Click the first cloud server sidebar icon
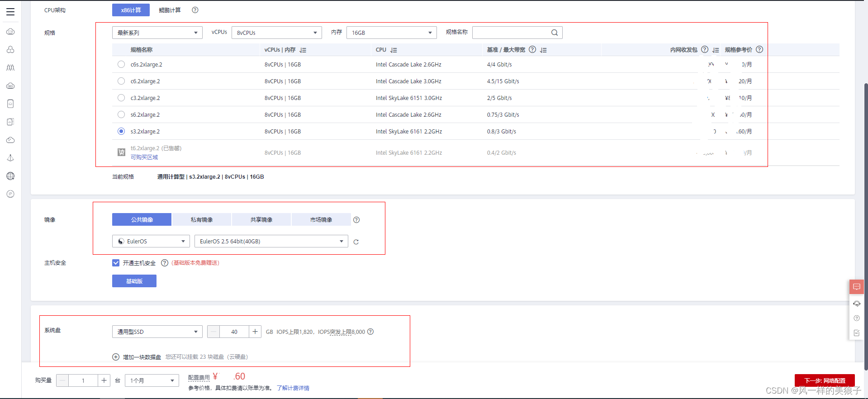This screenshot has width=868, height=399. [x=10, y=32]
